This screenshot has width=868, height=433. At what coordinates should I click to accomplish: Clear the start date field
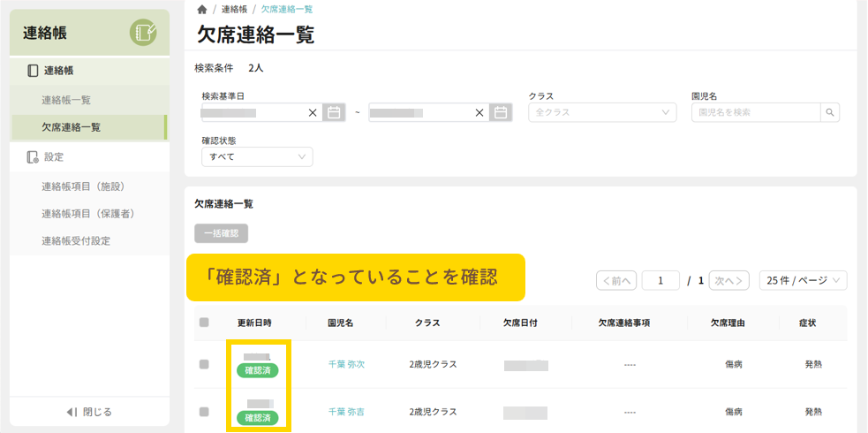[x=312, y=112]
